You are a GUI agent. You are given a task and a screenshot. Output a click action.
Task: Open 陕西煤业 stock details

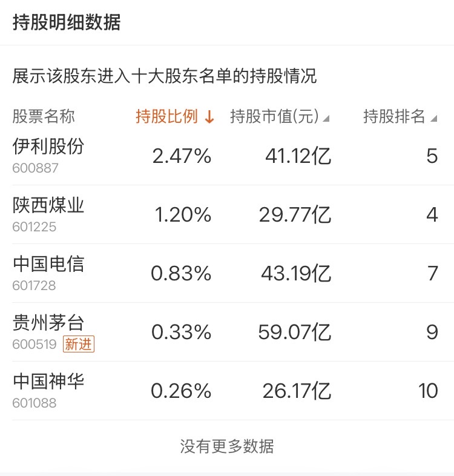pos(48,205)
